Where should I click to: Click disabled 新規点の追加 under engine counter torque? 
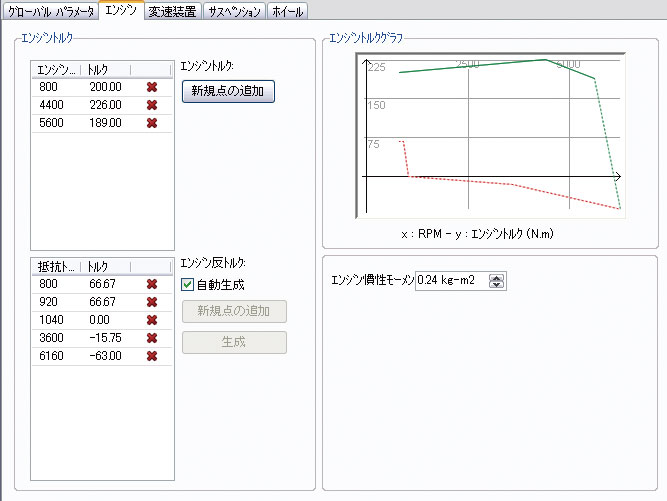[234, 311]
